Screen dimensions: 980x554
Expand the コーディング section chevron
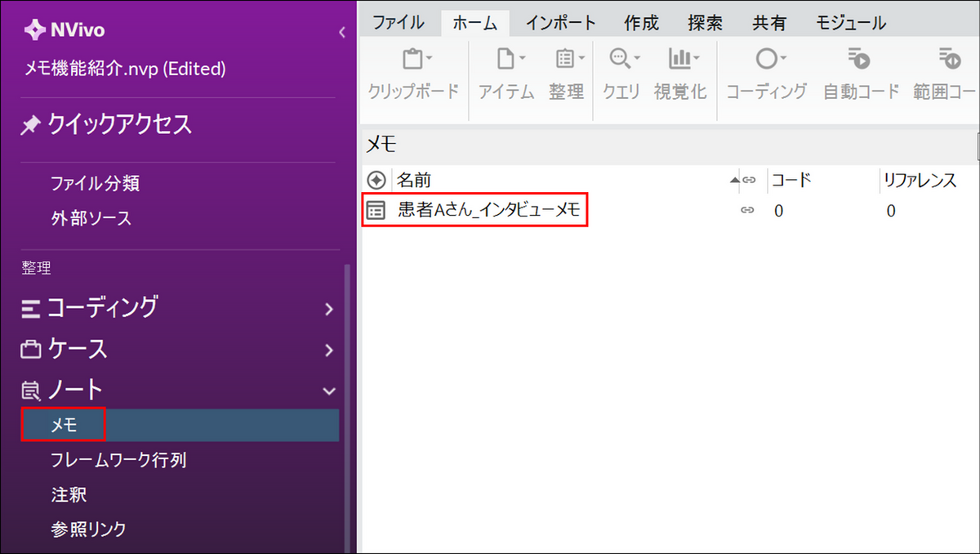click(329, 309)
